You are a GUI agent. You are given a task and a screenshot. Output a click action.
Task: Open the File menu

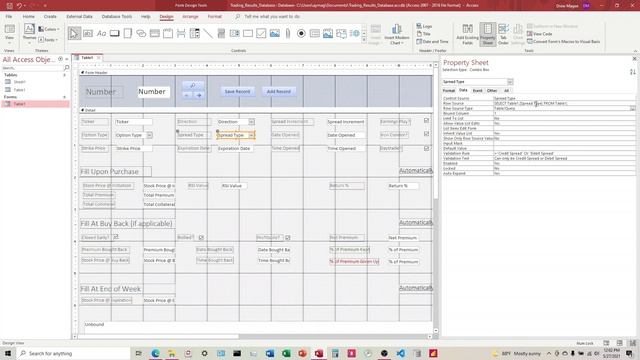[9, 16]
